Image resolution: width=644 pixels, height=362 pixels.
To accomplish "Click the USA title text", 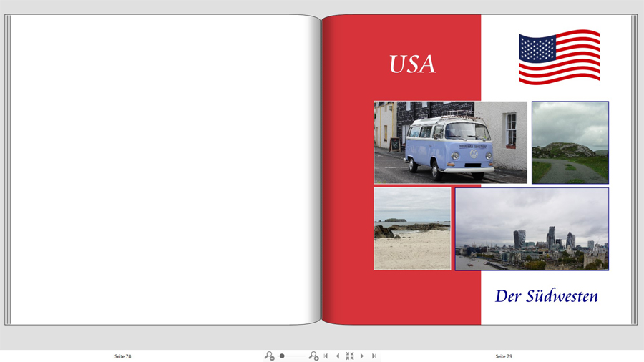I will click(x=412, y=64).
